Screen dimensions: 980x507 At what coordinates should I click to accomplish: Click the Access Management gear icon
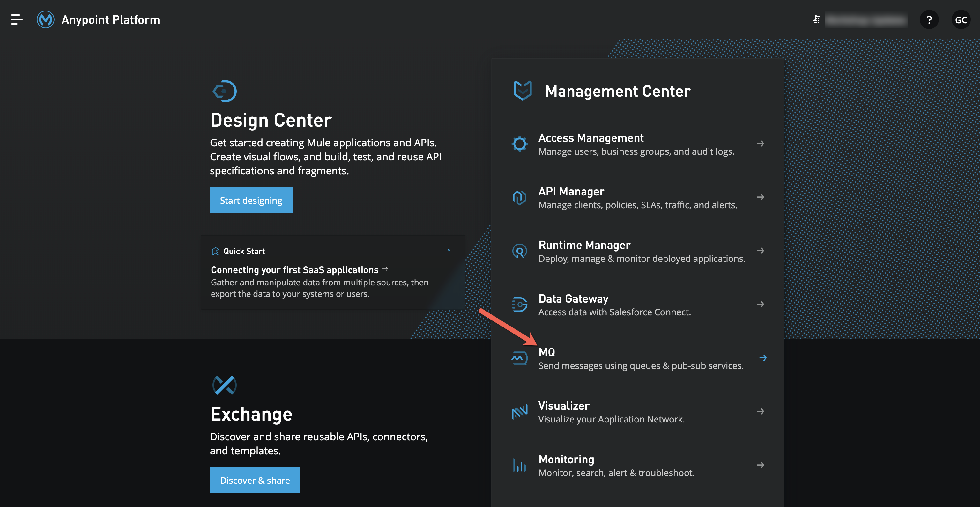tap(519, 144)
